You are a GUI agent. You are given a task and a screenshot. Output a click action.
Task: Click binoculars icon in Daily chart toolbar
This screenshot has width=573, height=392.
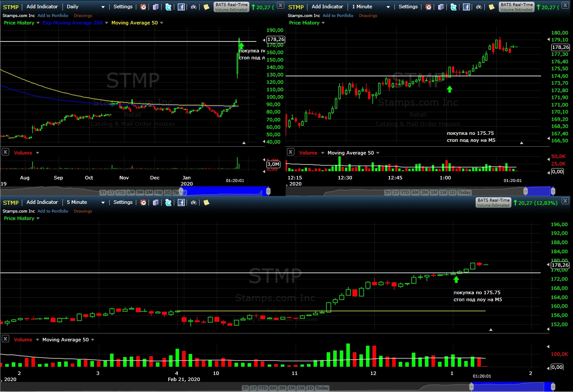194,7
